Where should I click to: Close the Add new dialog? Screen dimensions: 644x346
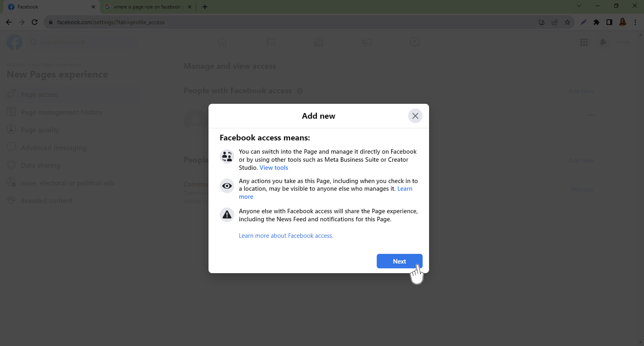415,116
